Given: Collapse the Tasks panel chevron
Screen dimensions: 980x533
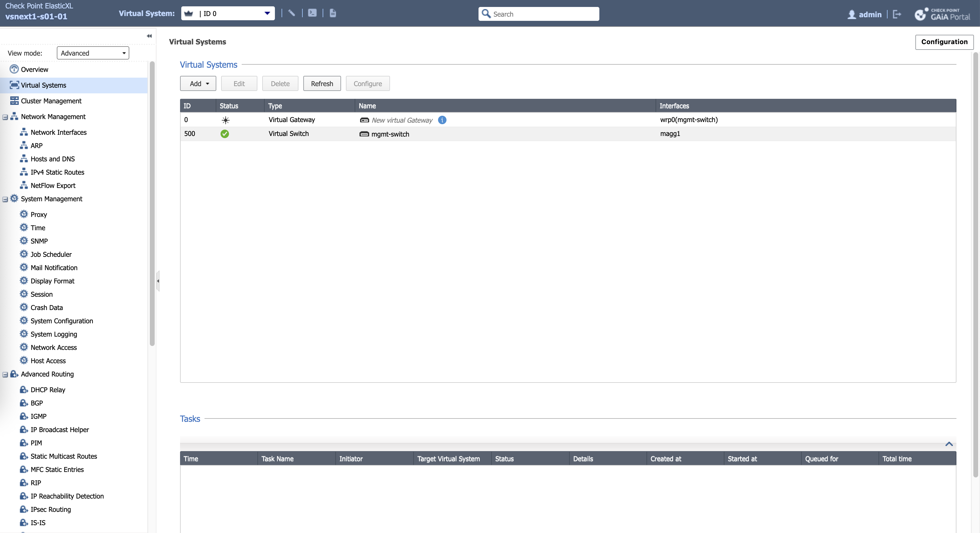Looking at the screenshot, I should tap(949, 444).
